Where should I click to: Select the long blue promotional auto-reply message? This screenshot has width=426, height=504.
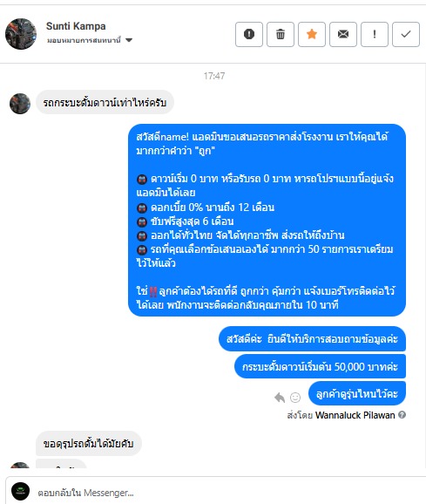coord(267,221)
